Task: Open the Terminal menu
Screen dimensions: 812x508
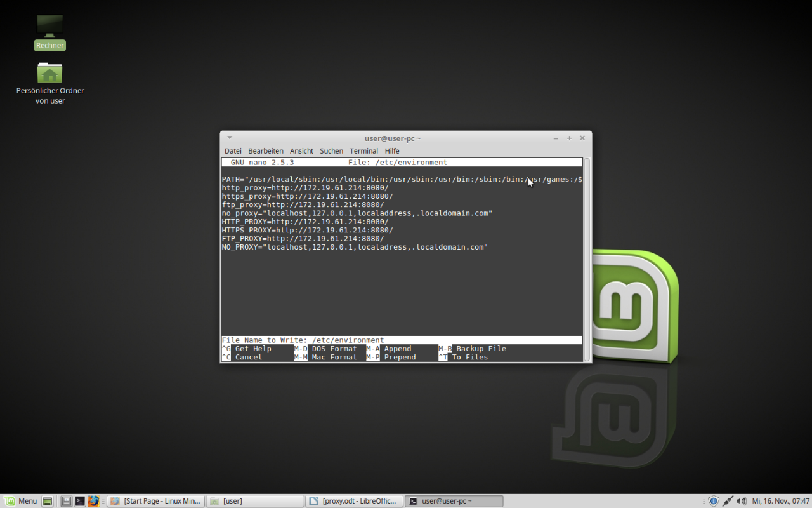Action: click(363, 151)
